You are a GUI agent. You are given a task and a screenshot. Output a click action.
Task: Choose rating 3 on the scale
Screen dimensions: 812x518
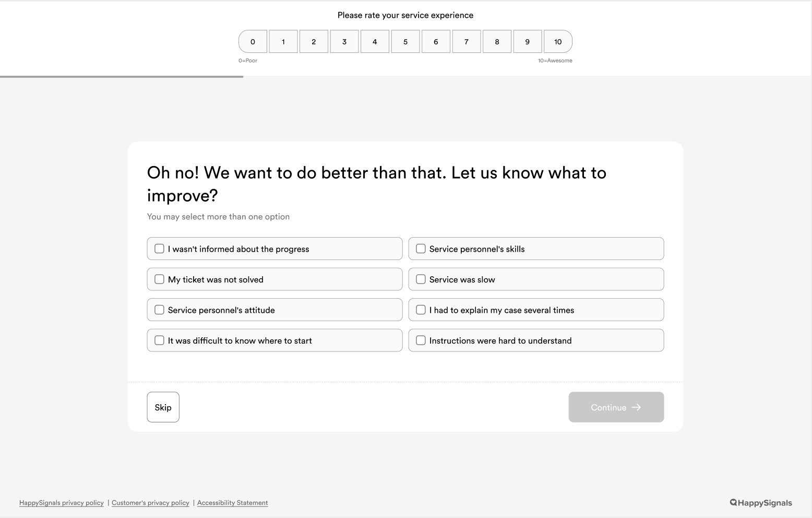[344, 42]
